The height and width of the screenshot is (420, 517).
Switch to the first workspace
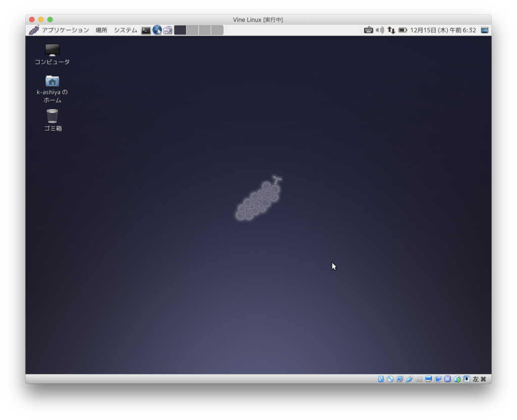(180, 30)
